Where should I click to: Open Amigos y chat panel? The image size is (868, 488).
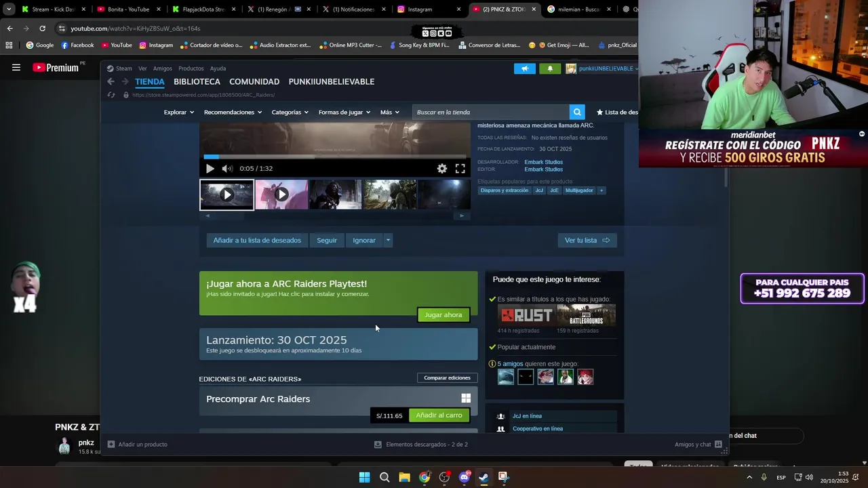point(698,445)
